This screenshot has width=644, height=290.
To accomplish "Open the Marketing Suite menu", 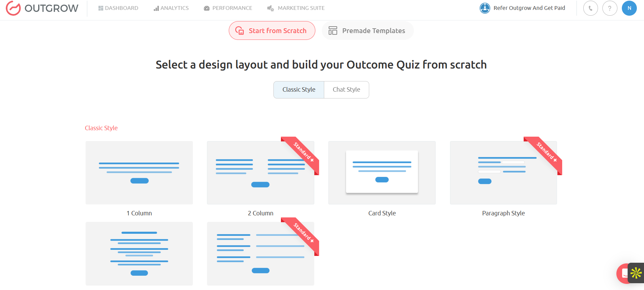I will pyautogui.click(x=296, y=8).
